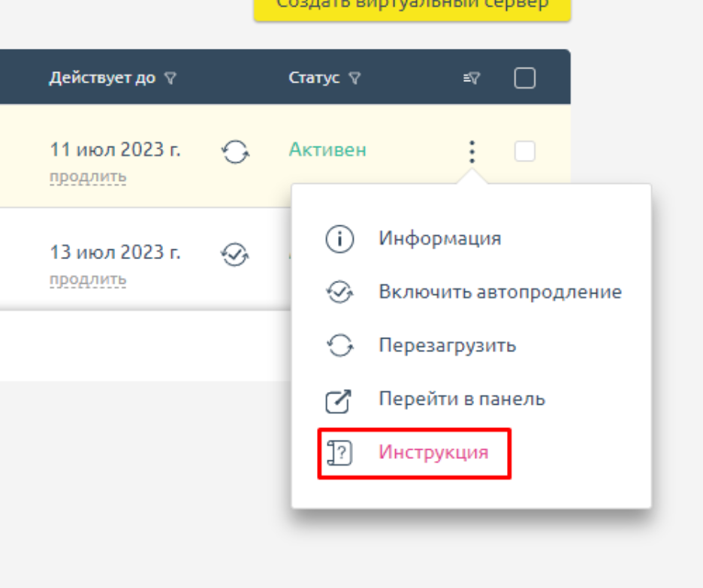Click the filter icon beside "Статус" header
Screen dimensions: 703x588
point(356,76)
